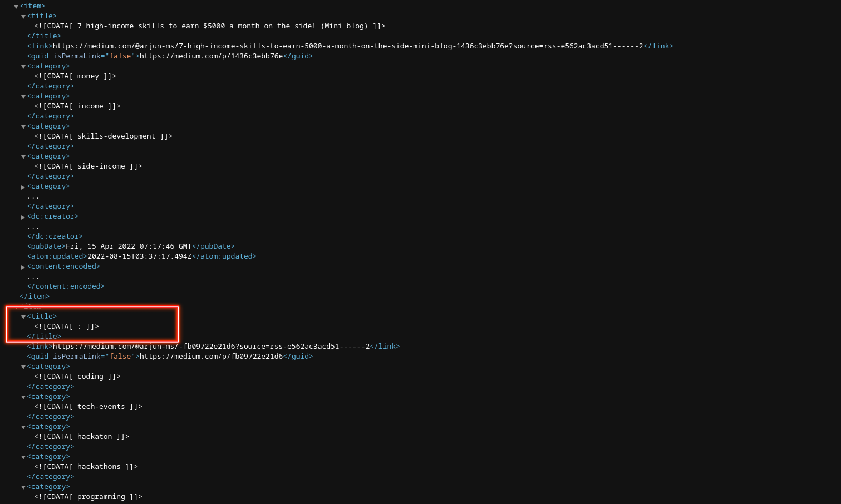Collapse the "hackaton" category element
841x504 pixels.
tap(23, 427)
